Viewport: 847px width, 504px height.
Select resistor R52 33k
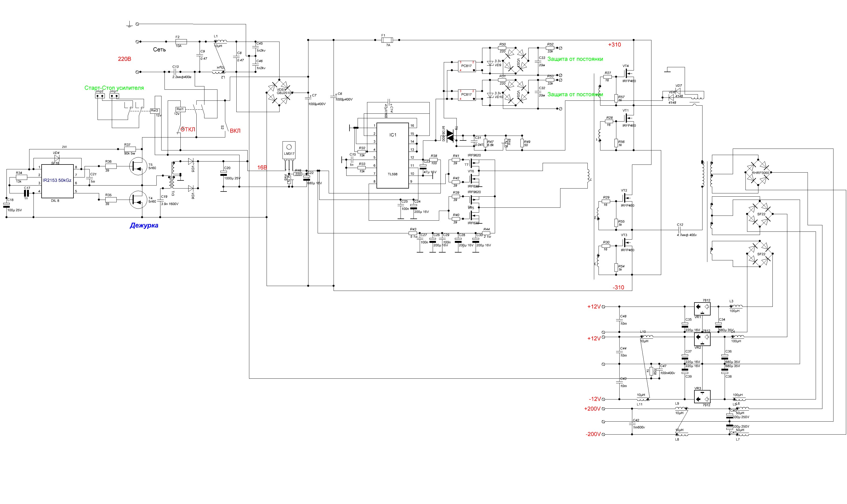coord(550,48)
